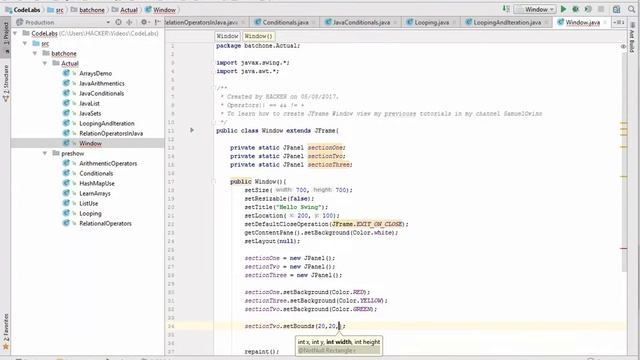Show hidden editor tabs list icon

point(618,22)
